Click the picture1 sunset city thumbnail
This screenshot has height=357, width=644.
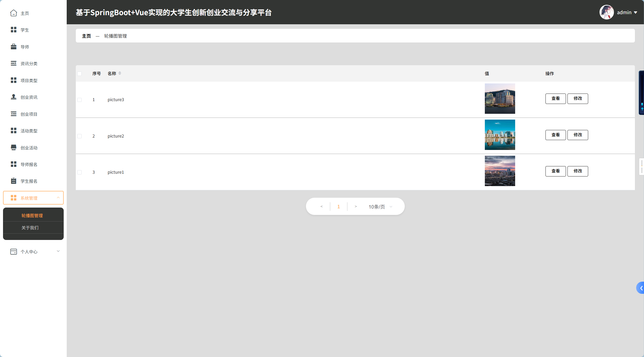[x=500, y=171]
